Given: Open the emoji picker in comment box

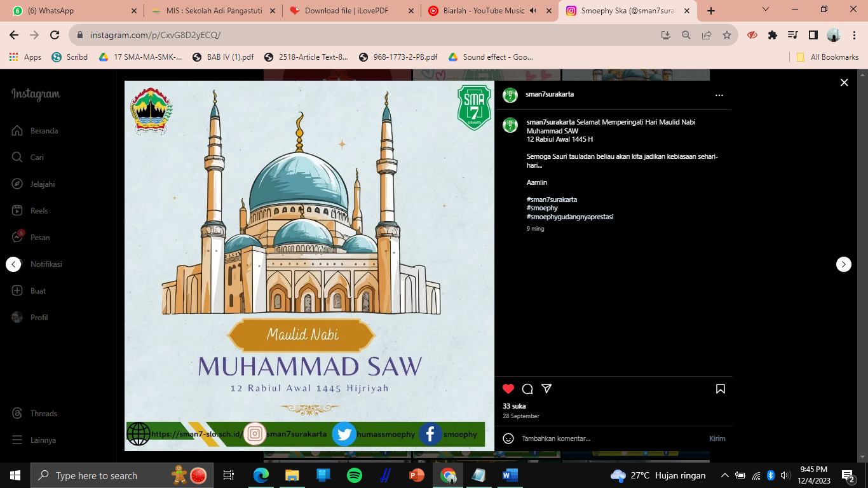Looking at the screenshot, I should pyautogui.click(x=508, y=438).
